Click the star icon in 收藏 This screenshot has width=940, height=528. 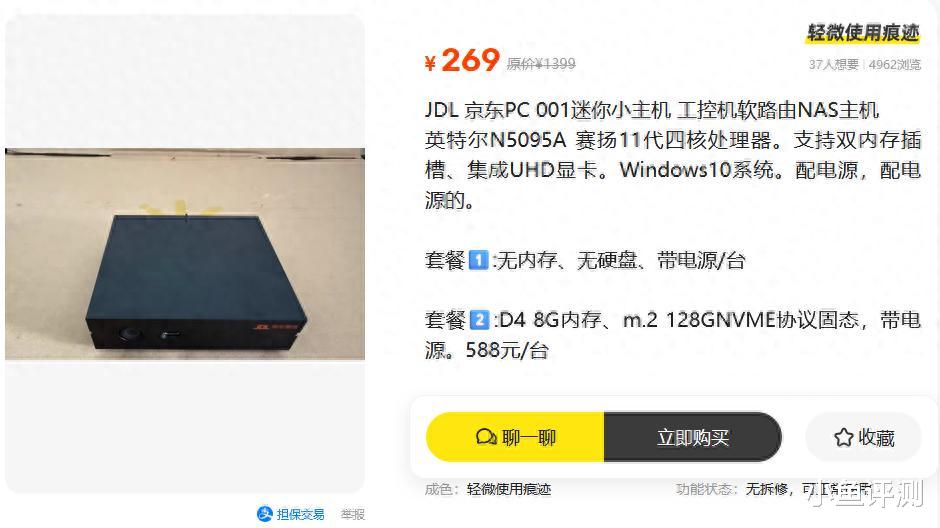tap(843, 438)
